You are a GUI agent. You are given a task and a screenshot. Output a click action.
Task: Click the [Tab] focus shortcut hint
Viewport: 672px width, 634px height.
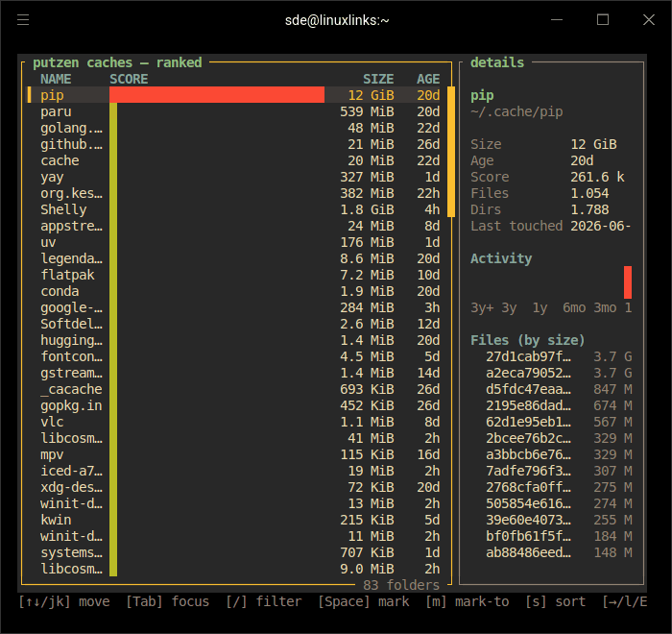click(167, 601)
